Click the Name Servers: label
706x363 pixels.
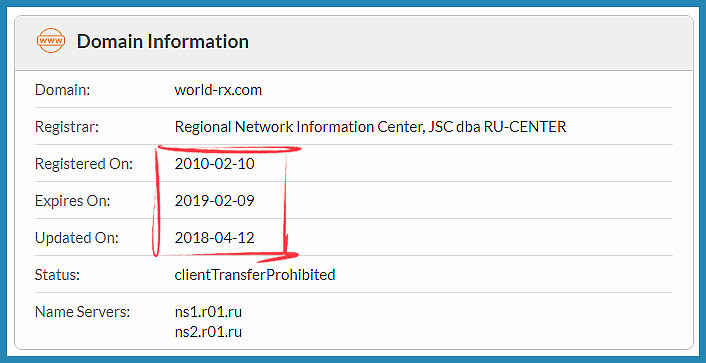(x=82, y=312)
